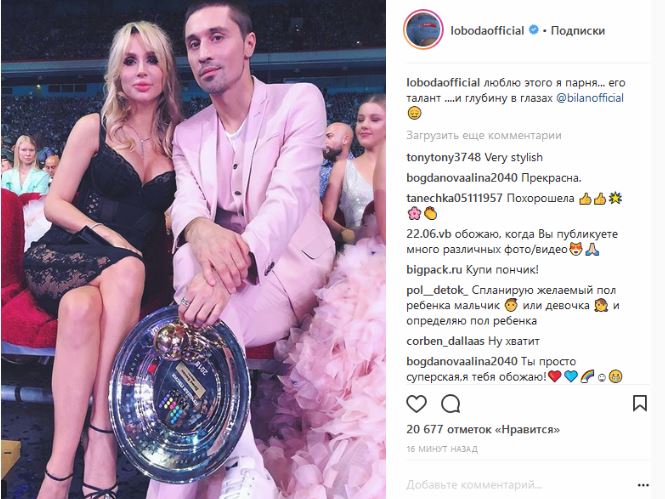The width and height of the screenshot is (665, 499).
Task: Expand Загрузить еще комментарии
Action: pos(483,135)
